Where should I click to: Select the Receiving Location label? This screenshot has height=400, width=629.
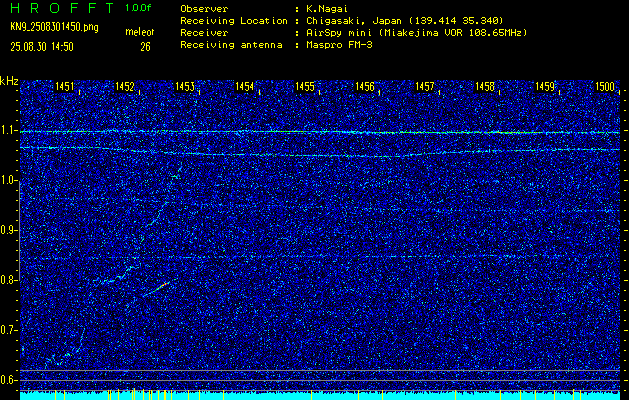coord(234,21)
